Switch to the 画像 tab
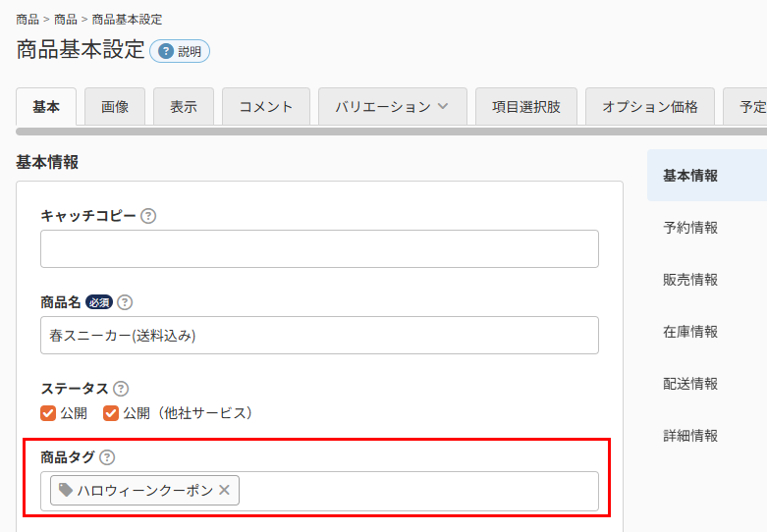 (x=115, y=107)
